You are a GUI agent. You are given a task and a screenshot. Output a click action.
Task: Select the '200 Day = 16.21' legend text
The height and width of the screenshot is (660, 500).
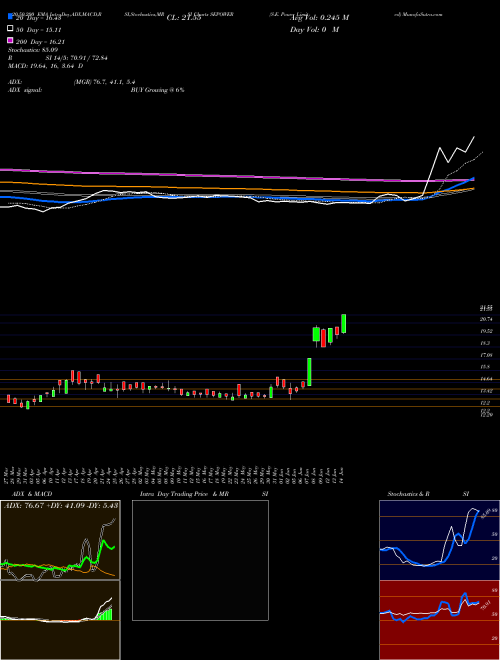pyautogui.click(x=41, y=42)
